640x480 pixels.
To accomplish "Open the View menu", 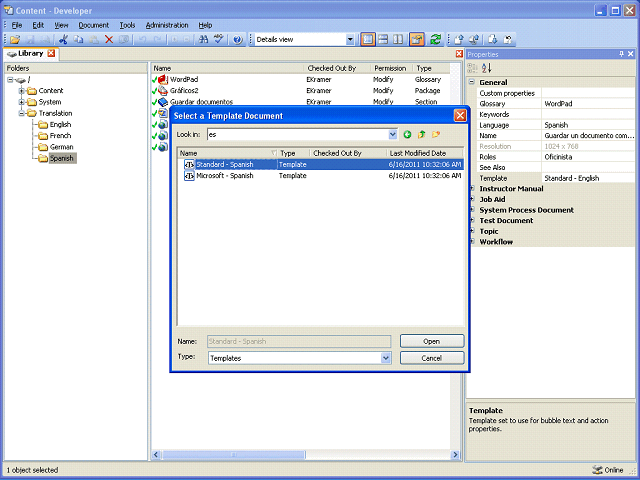I will click(x=61, y=25).
